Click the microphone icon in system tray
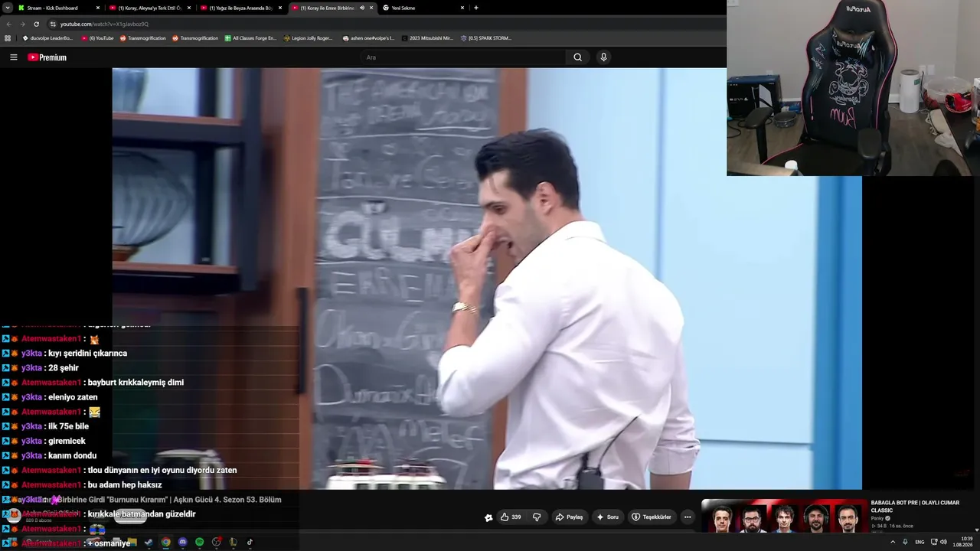Screen dimensions: 980x551 pos(906,542)
